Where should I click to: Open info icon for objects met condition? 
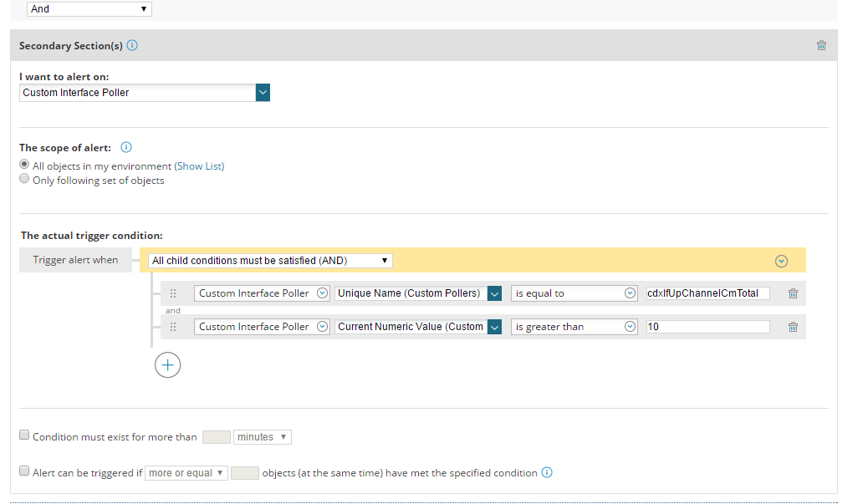[547, 472]
